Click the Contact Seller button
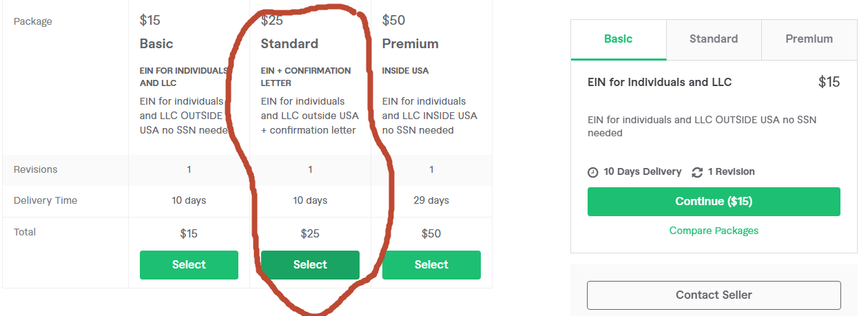868x316 pixels. pyautogui.click(x=714, y=295)
